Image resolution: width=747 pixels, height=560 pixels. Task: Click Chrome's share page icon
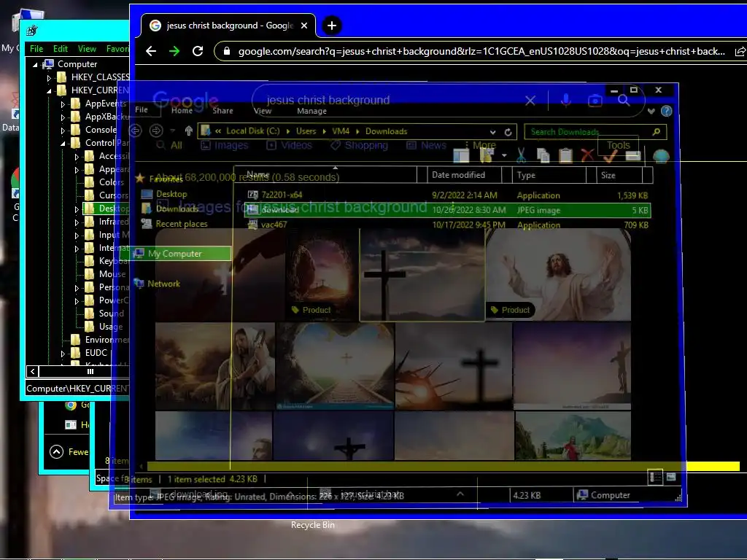click(x=740, y=52)
